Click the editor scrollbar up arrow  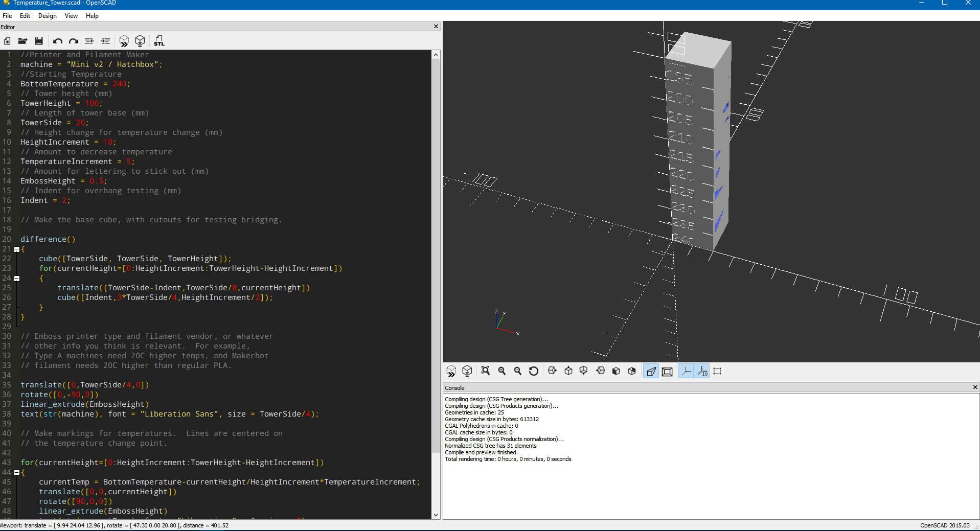coord(436,55)
